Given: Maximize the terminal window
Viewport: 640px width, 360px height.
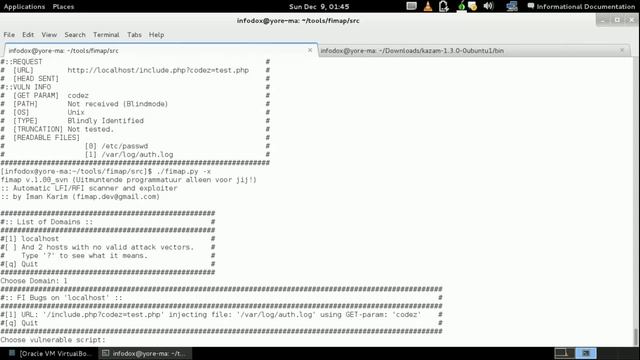Looking at the screenshot, I should (618, 20).
